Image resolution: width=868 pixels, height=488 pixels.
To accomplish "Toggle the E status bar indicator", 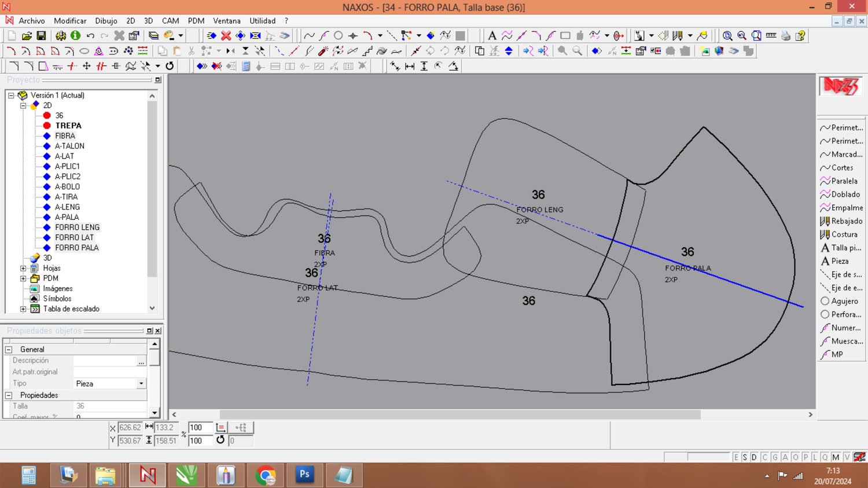I will [736, 457].
